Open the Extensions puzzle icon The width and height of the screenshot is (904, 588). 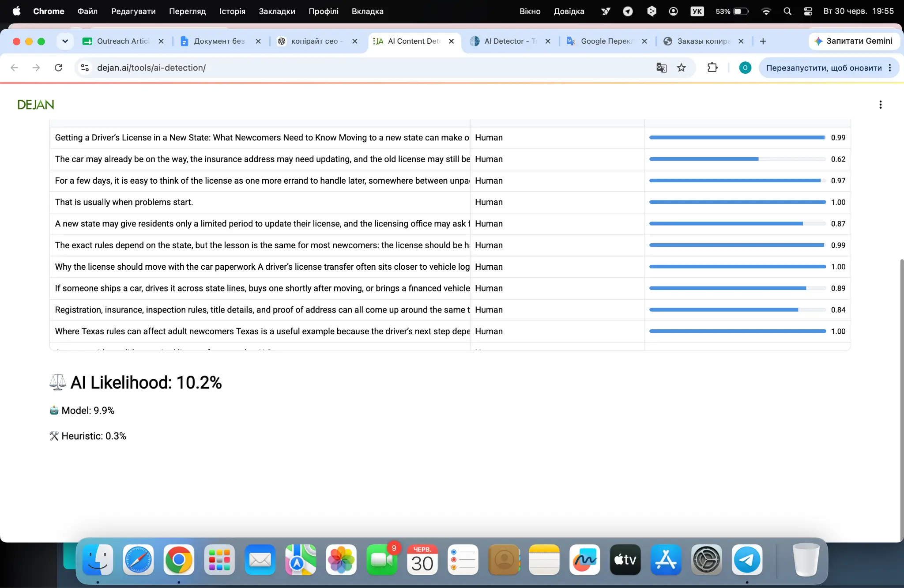pos(712,68)
